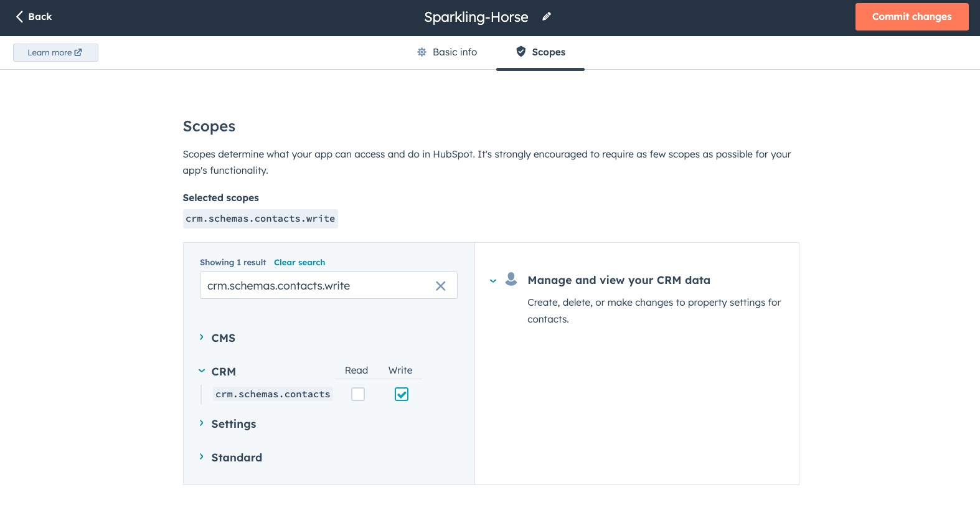This screenshot has width=980, height=505.
Task: Expand the CMS scope group
Action: [x=201, y=337]
